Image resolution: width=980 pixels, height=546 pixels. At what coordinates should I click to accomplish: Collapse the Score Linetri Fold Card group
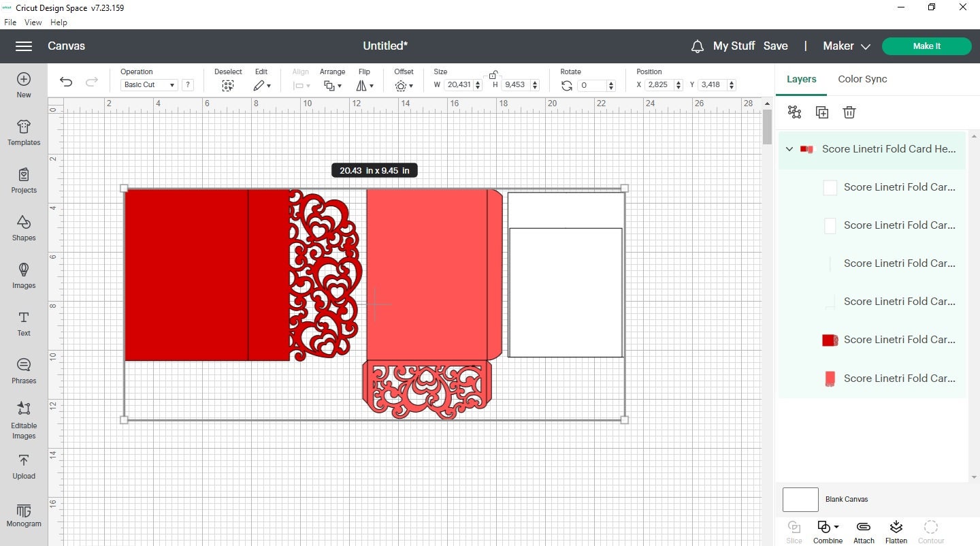pyautogui.click(x=789, y=148)
